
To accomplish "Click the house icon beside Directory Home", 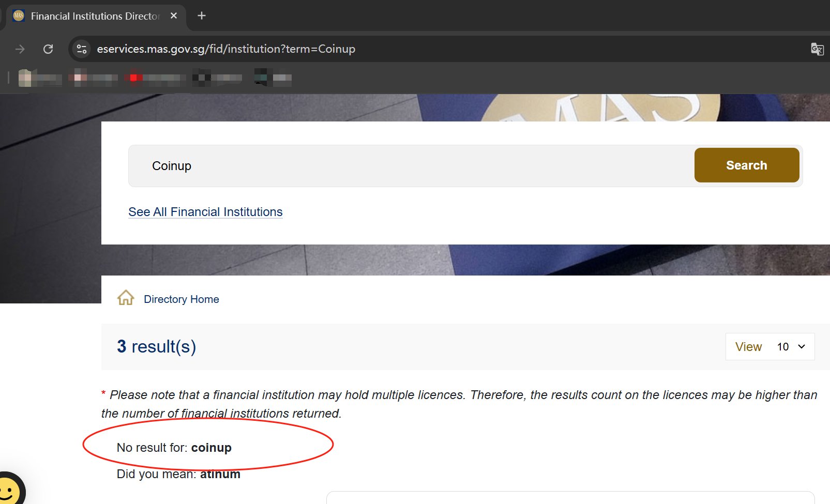I will (x=126, y=298).
